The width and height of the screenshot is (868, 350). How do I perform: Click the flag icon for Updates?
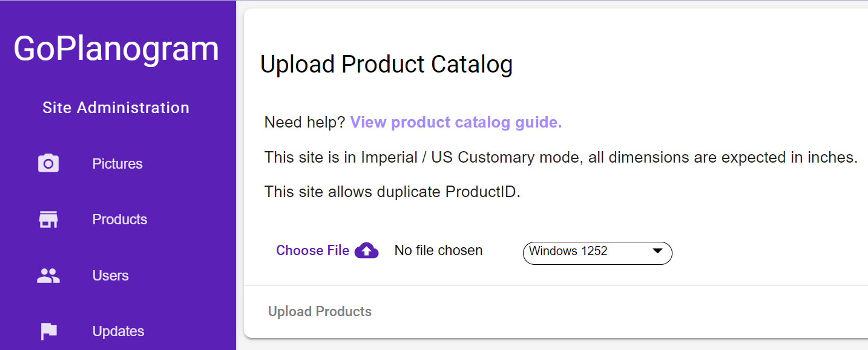click(x=48, y=331)
